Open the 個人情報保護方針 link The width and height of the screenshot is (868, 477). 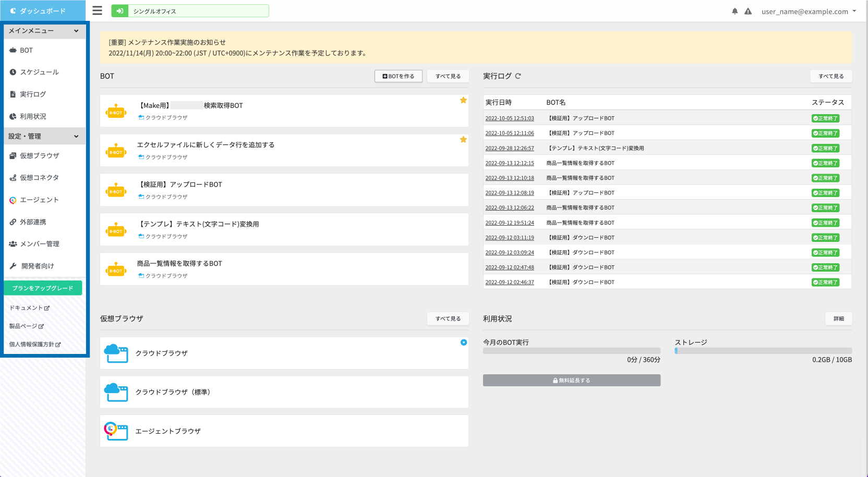(35, 345)
